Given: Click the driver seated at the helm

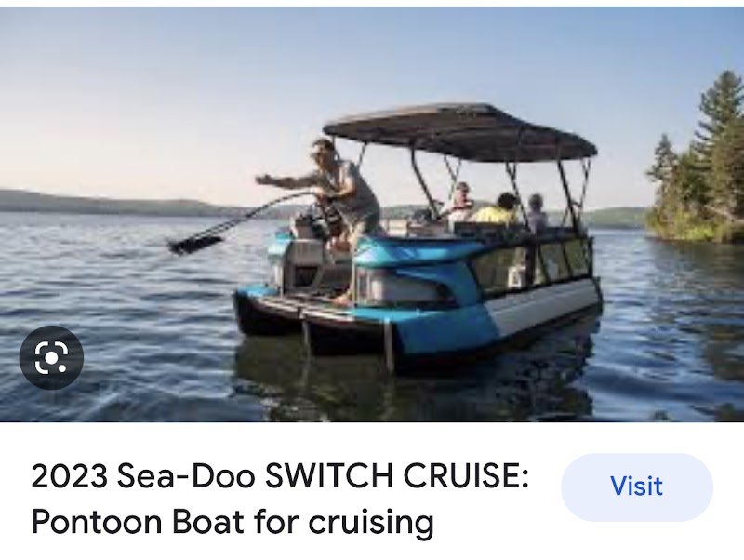Looking at the screenshot, I should [459, 202].
